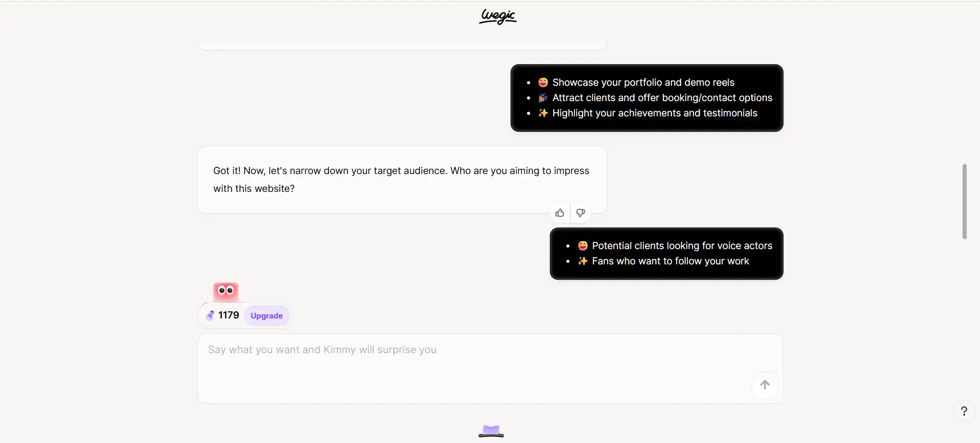This screenshot has width=980, height=443.
Task: Click the send arrow button
Action: 765,385
